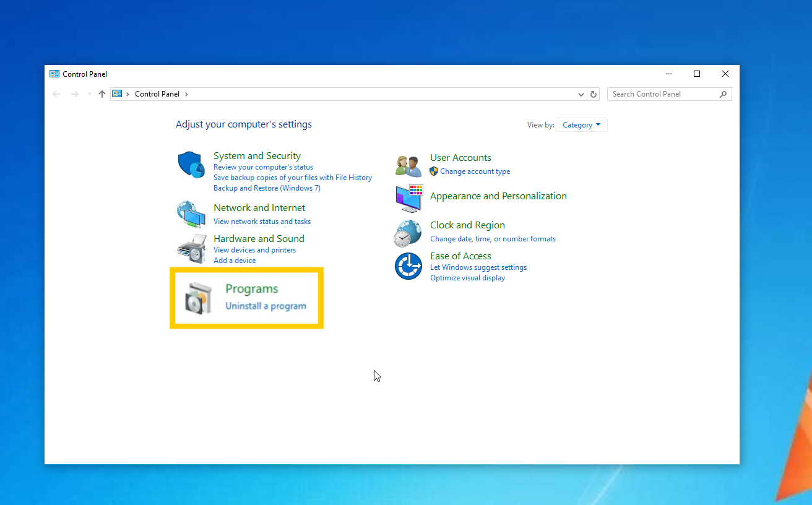The image size is (812, 505).
Task: Open the Programs disc box icon
Action: click(199, 298)
